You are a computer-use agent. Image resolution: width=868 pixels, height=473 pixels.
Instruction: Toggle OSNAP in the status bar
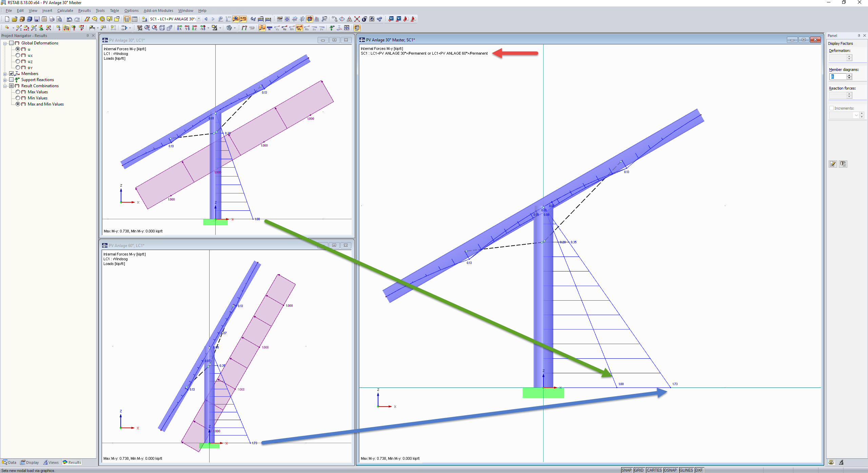(x=670, y=470)
